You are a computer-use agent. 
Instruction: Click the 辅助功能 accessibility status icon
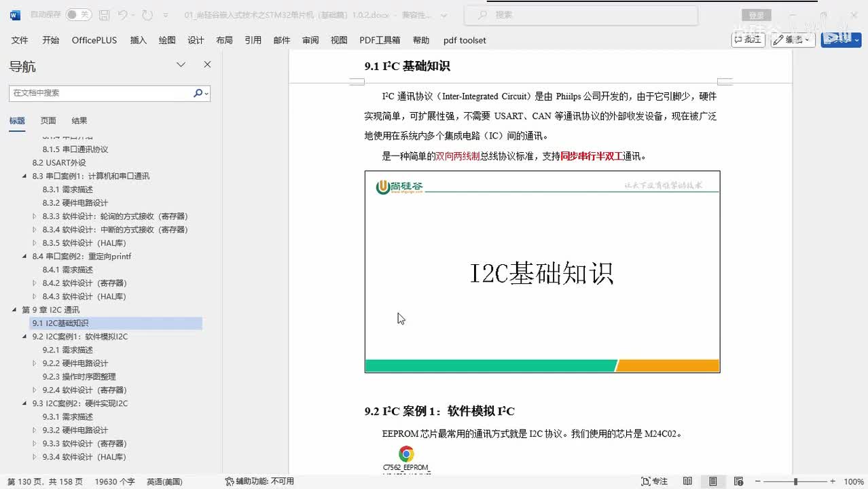click(230, 482)
